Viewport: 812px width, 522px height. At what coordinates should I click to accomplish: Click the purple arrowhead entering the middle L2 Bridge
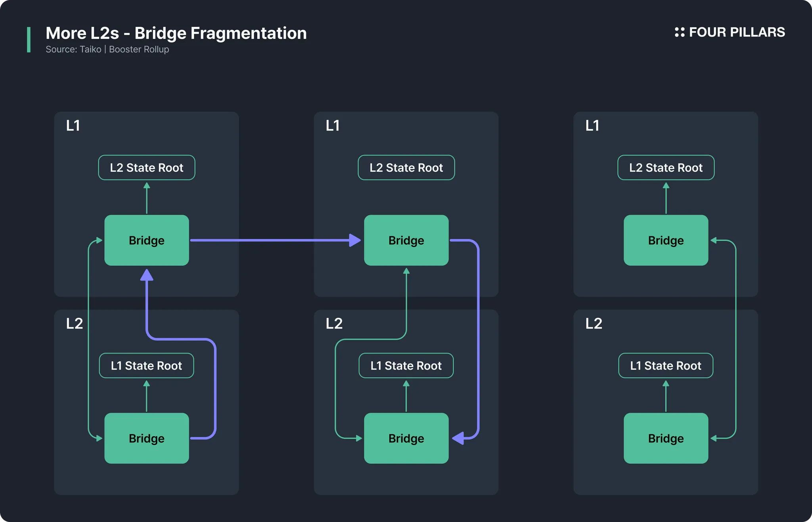458,438
